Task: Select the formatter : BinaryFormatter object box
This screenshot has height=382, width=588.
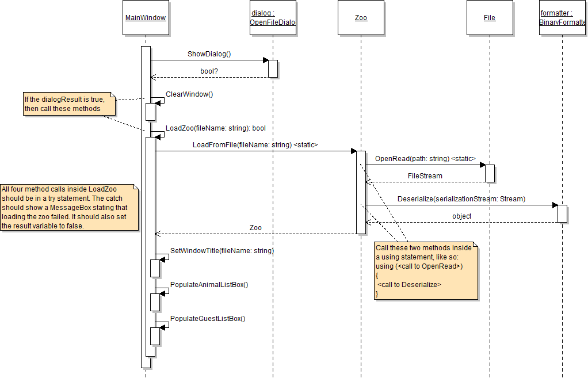Action: click(563, 18)
